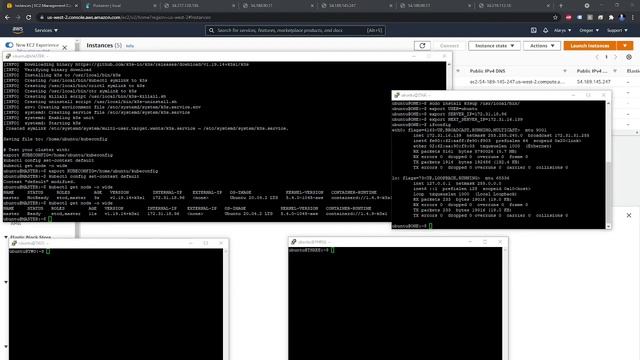640x360 pixels.
Task: Open the Actions dropdown
Action: 542,46
